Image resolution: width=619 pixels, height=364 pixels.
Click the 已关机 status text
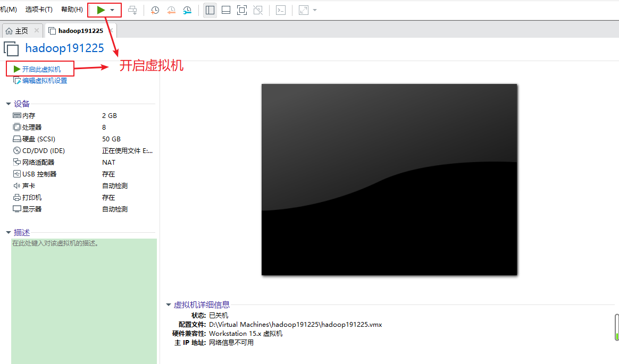click(x=219, y=316)
